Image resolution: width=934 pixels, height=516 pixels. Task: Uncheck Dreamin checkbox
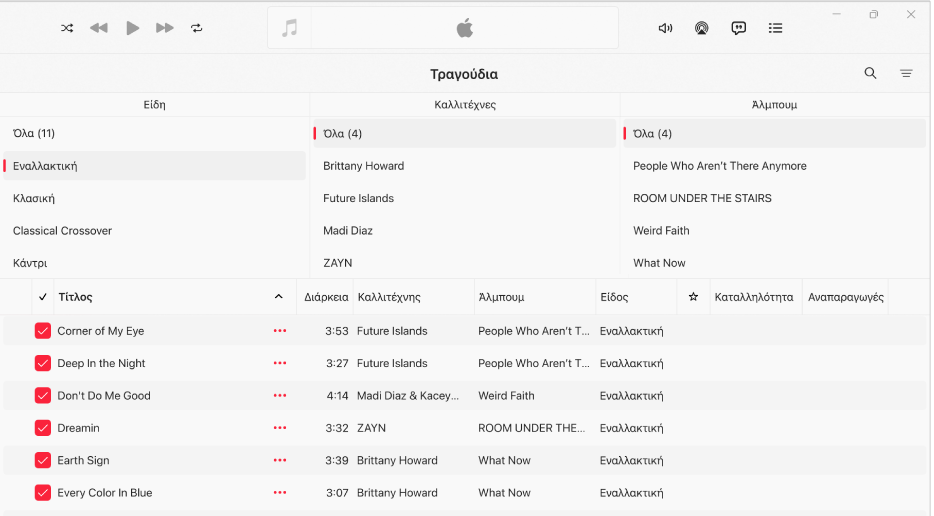point(43,428)
